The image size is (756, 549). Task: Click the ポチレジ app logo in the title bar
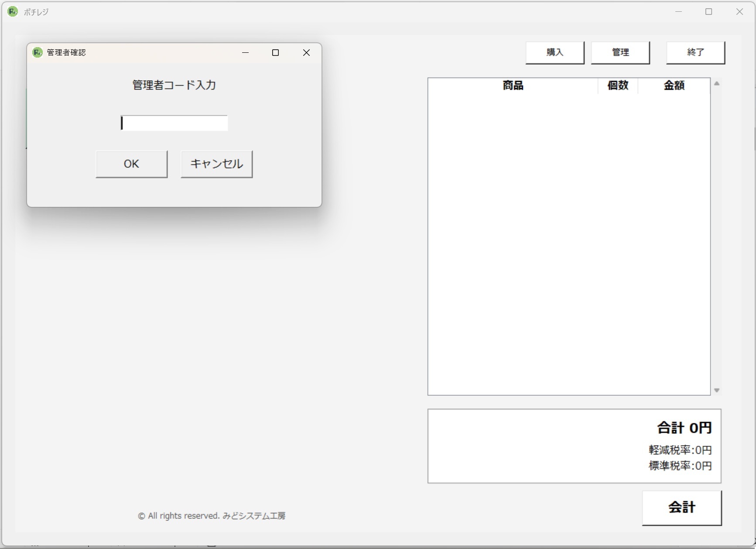[12, 11]
